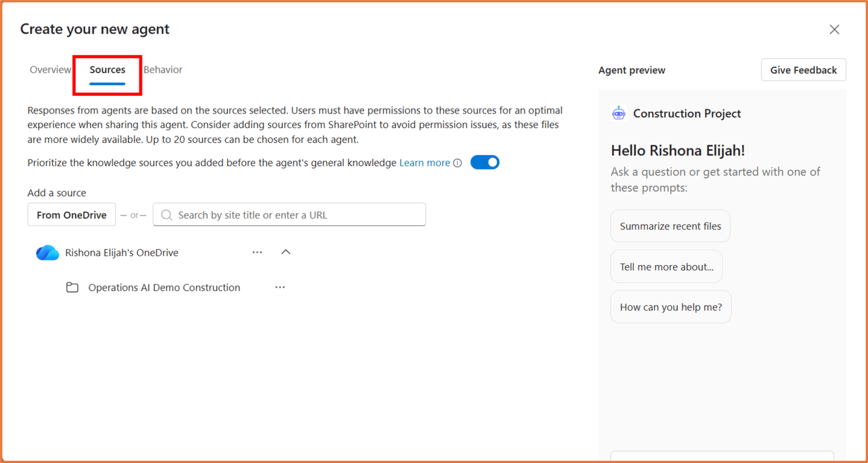
Task: Click the Construction Project agent name
Action: pos(687,113)
